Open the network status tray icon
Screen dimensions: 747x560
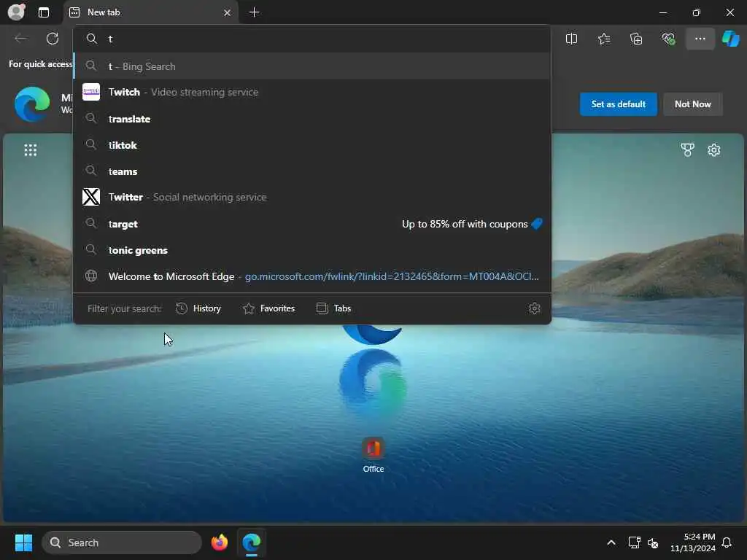(x=634, y=542)
